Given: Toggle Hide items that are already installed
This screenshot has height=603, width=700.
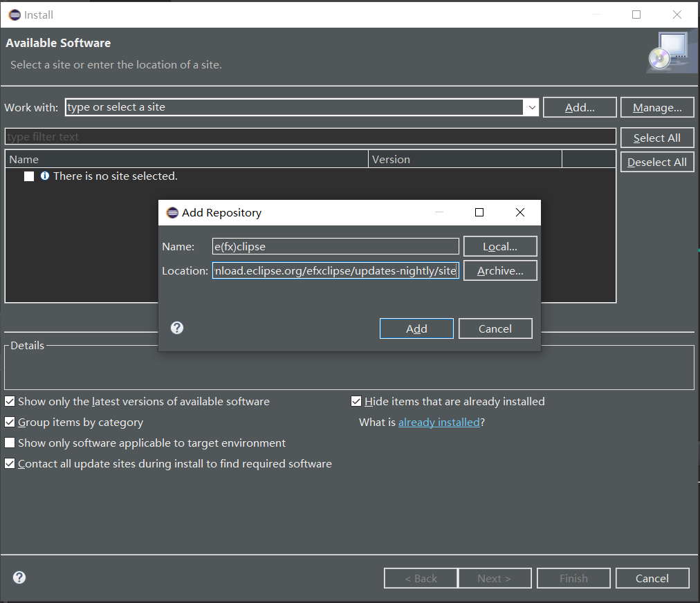Looking at the screenshot, I should point(356,401).
